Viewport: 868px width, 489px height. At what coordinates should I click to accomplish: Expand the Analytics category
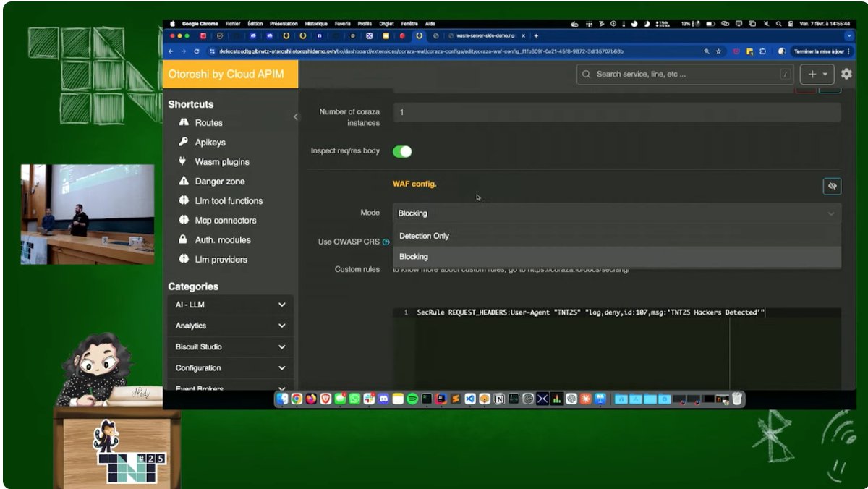click(231, 326)
